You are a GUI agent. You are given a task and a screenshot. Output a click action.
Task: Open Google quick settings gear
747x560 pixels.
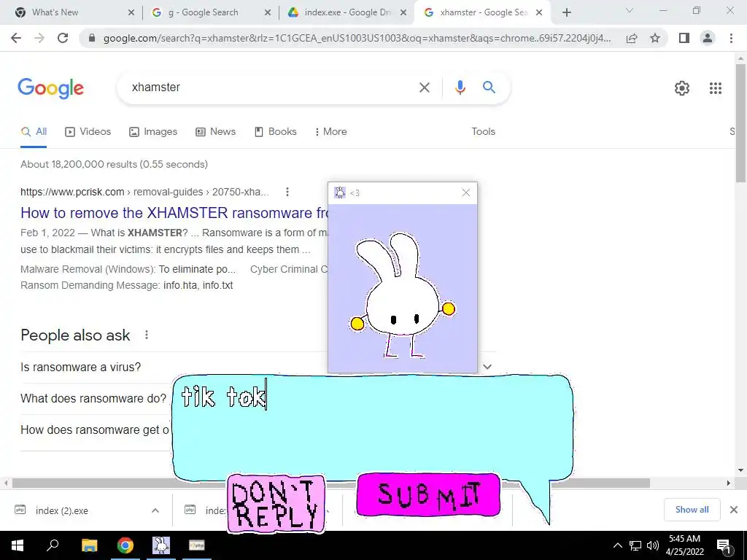coord(682,88)
